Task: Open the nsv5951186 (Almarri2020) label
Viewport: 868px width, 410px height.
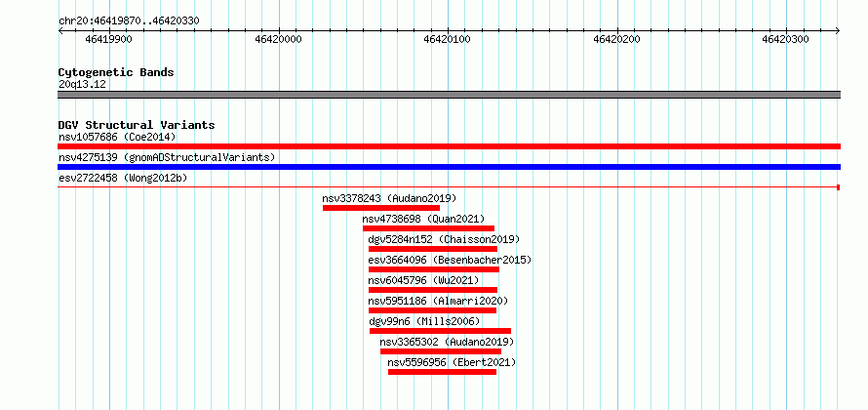Action: coord(438,301)
